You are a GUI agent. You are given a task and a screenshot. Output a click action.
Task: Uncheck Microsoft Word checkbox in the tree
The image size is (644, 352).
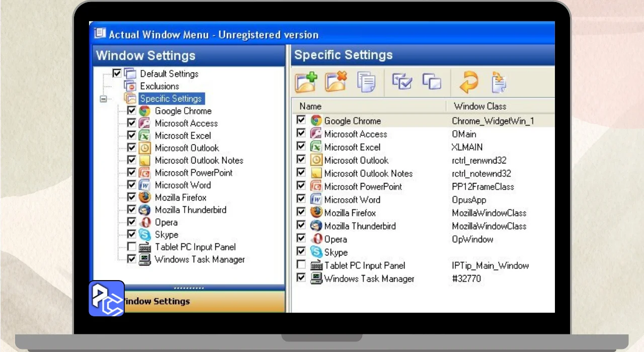(131, 185)
